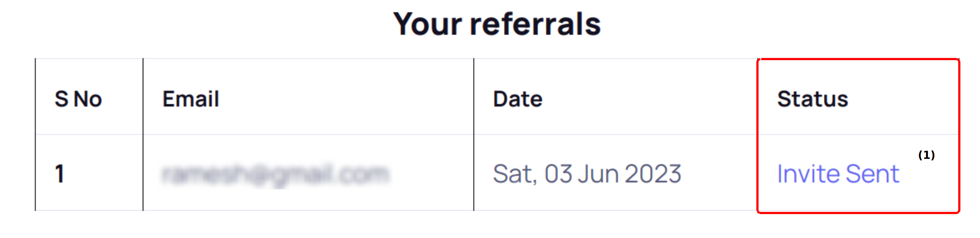This screenshot has height=238, width=980.
Task: Select serial number 1 in first row
Action: click(59, 174)
